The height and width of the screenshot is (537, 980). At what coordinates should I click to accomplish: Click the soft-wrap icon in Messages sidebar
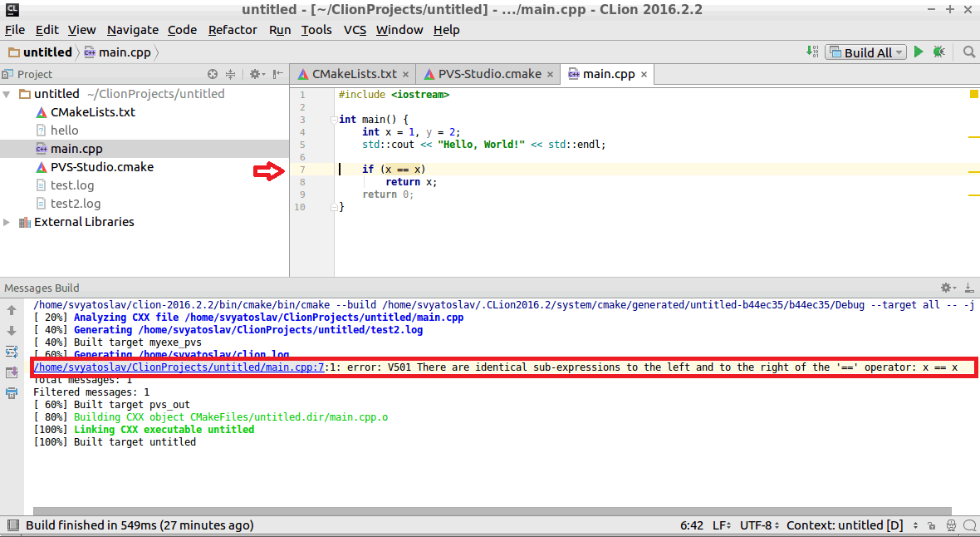tap(12, 352)
